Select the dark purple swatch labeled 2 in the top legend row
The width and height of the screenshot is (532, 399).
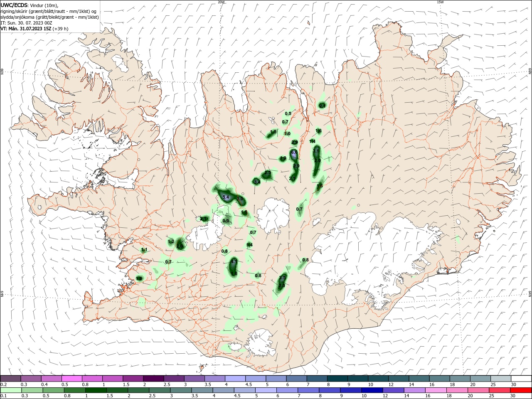pos(153,378)
